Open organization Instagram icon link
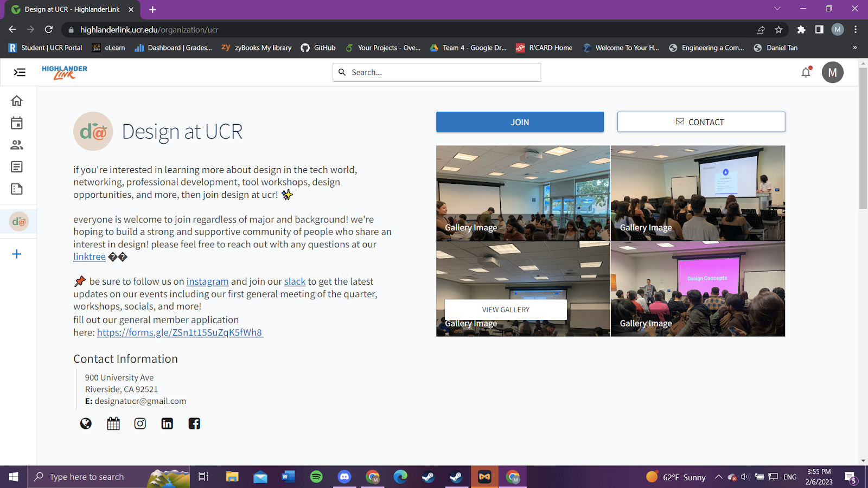Image resolution: width=868 pixels, height=488 pixels. 140,423
